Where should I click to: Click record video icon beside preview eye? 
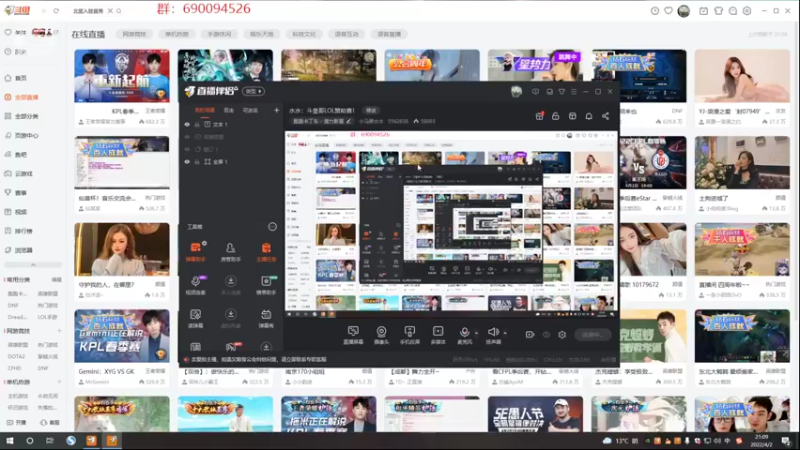point(530,335)
